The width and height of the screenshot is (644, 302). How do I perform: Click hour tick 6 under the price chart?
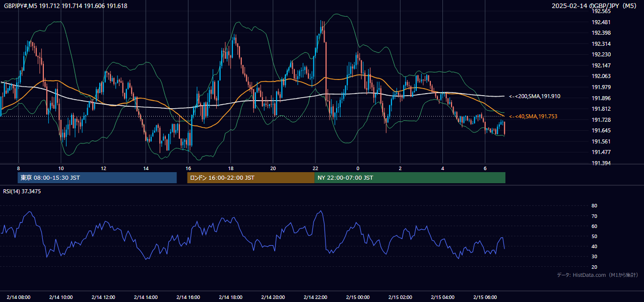pyautogui.click(x=485, y=168)
